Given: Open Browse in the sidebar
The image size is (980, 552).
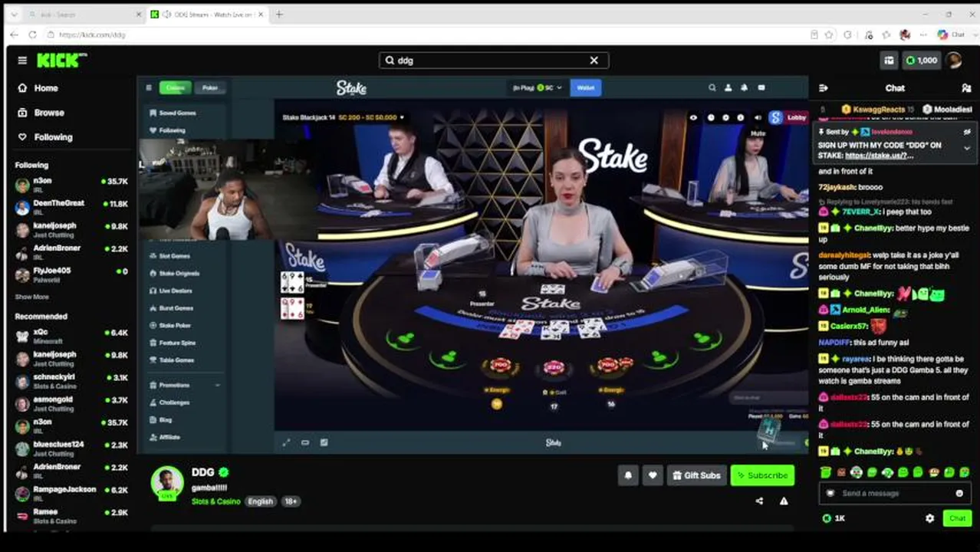Looking at the screenshot, I should point(41,113).
